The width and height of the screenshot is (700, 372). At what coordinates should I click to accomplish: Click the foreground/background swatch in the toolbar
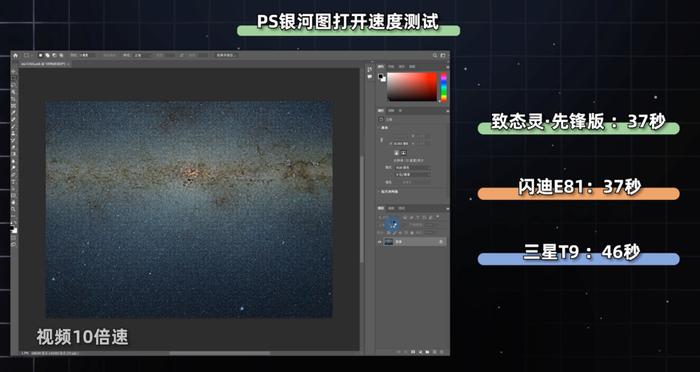14,229
